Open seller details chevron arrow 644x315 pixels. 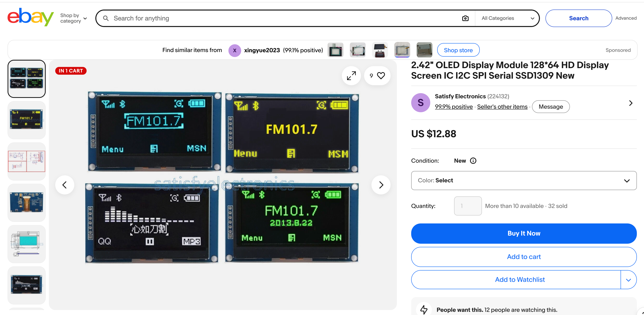[630, 103]
